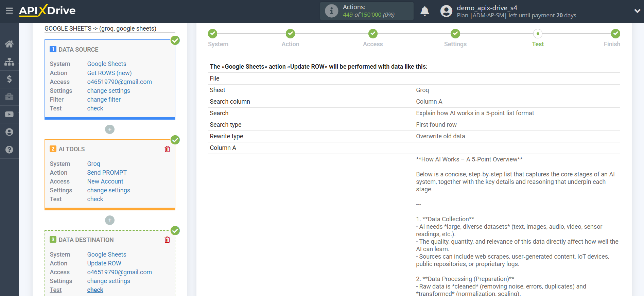Image resolution: width=644 pixels, height=296 pixels.
Task: Expand the account dropdown chevron
Action: click(637, 11)
